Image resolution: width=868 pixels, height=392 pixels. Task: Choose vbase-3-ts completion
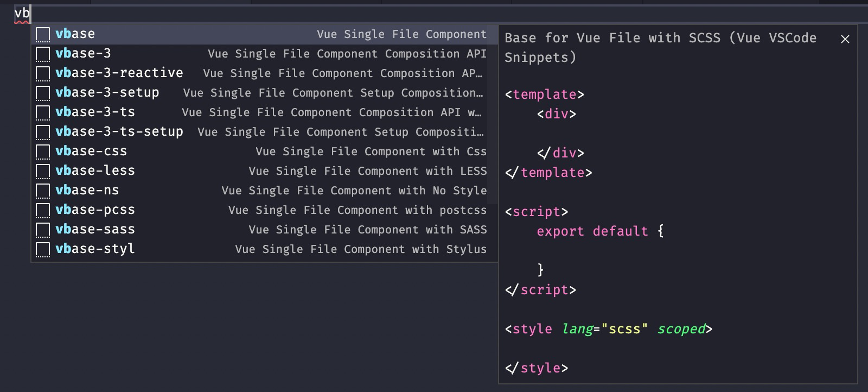264,112
